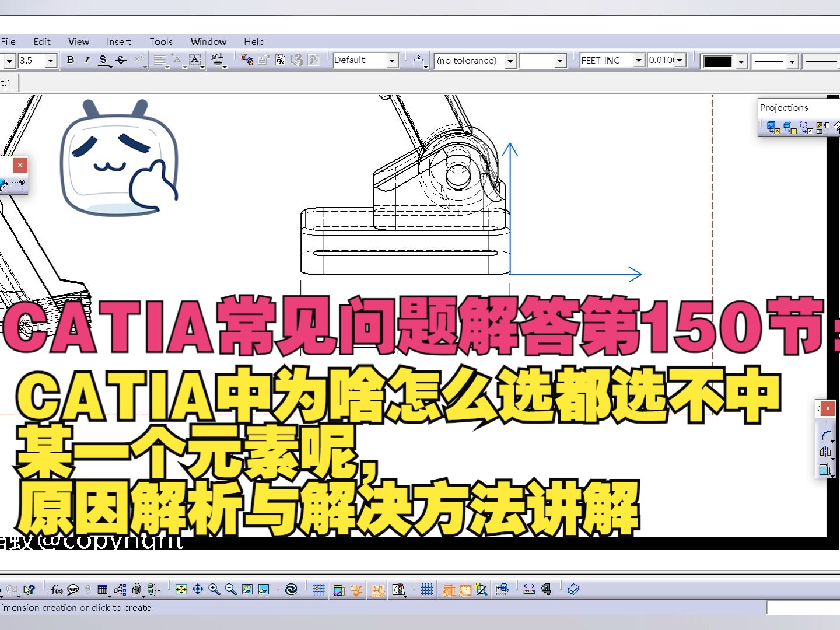This screenshot has width=840, height=630.
Task: Click the Lock padlock icon
Action: [137, 589]
